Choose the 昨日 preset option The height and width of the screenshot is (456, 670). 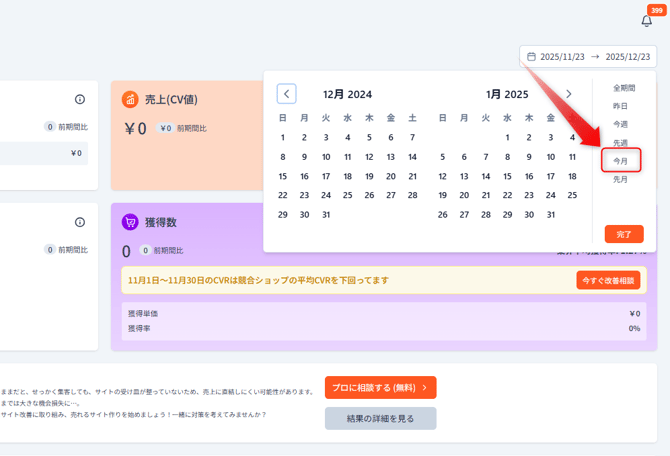point(621,106)
